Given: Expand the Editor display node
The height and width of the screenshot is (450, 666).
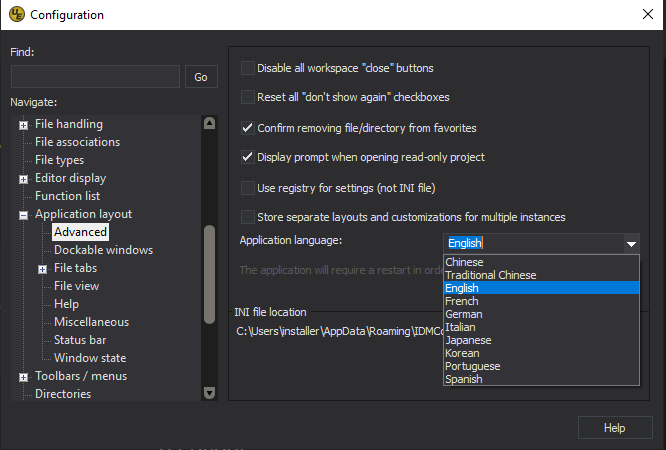Looking at the screenshot, I should click(23, 179).
